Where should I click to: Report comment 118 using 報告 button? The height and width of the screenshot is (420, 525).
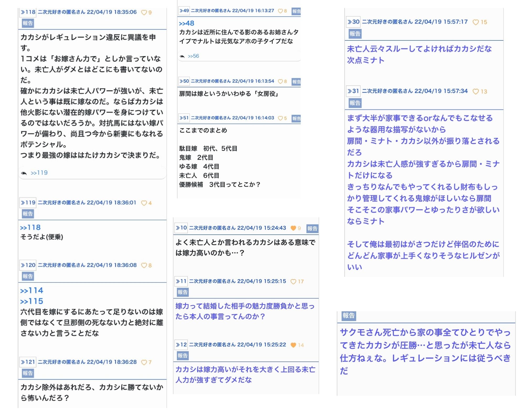point(28,23)
